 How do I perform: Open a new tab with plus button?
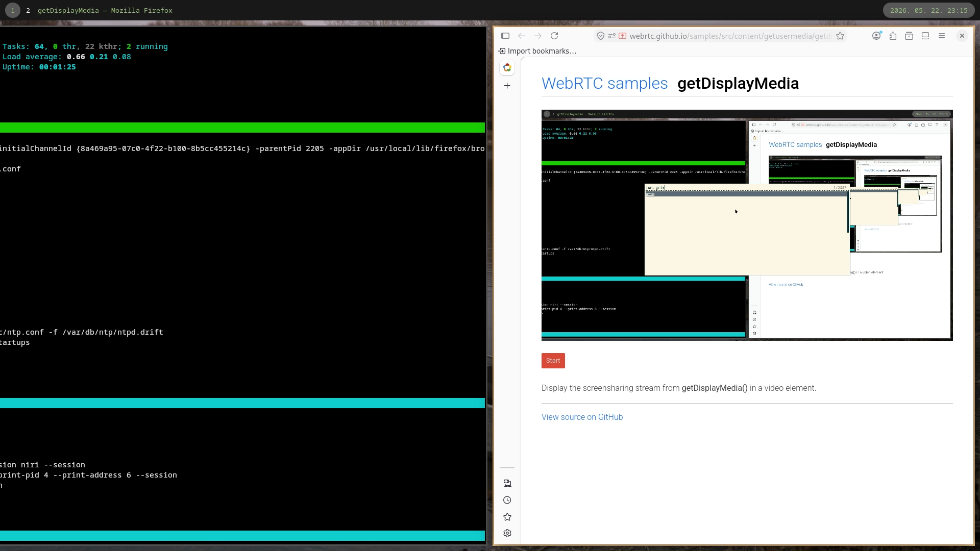pyautogui.click(x=507, y=86)
